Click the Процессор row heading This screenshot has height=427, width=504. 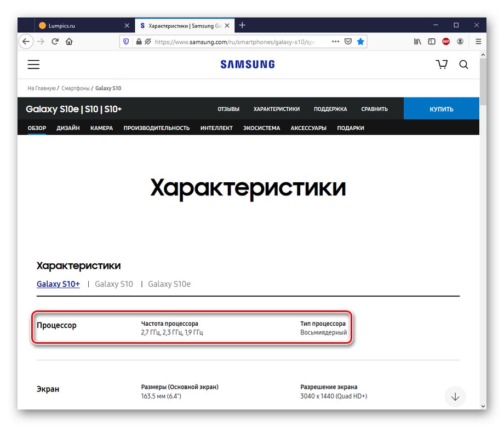pyautogui.click(x=56, y=325)
